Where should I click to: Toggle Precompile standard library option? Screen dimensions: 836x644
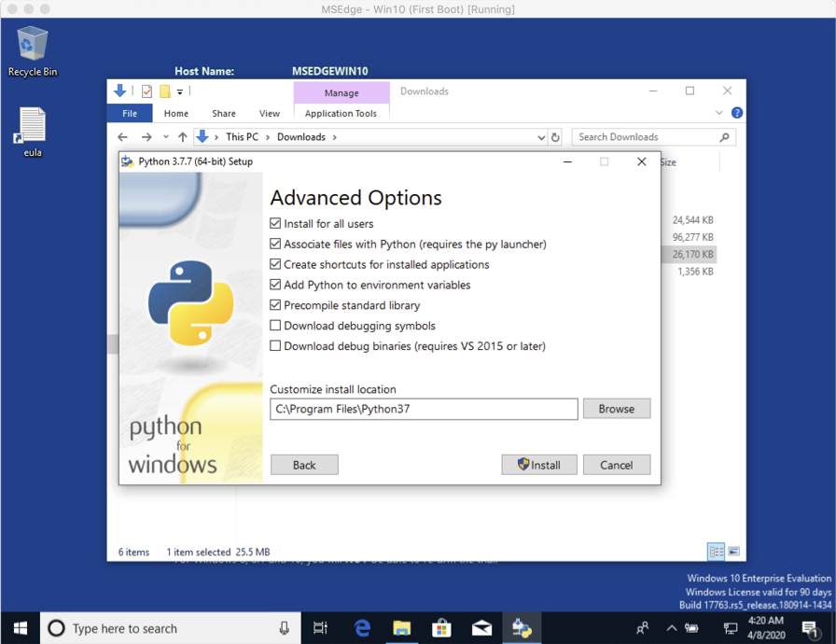[275, 305]
